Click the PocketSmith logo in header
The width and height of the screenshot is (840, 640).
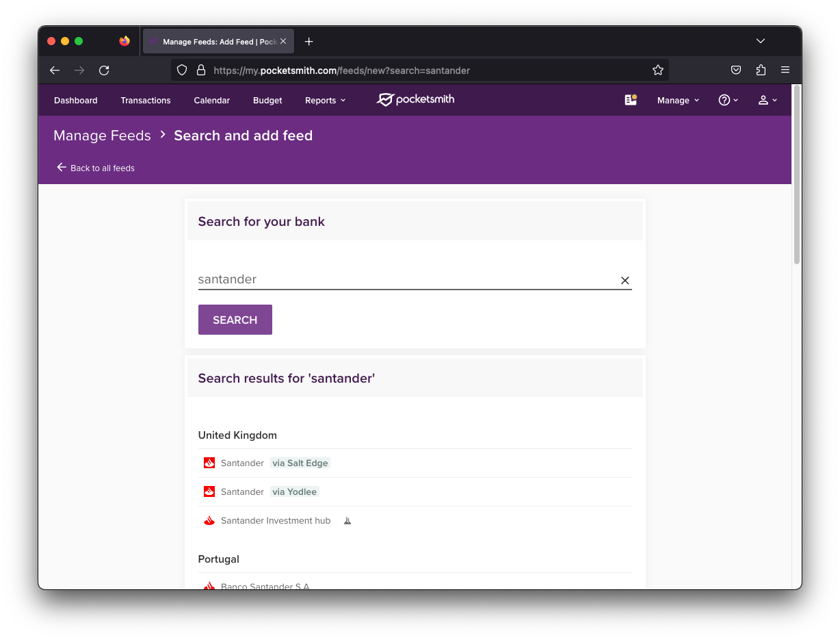click(x=415, y=100)
